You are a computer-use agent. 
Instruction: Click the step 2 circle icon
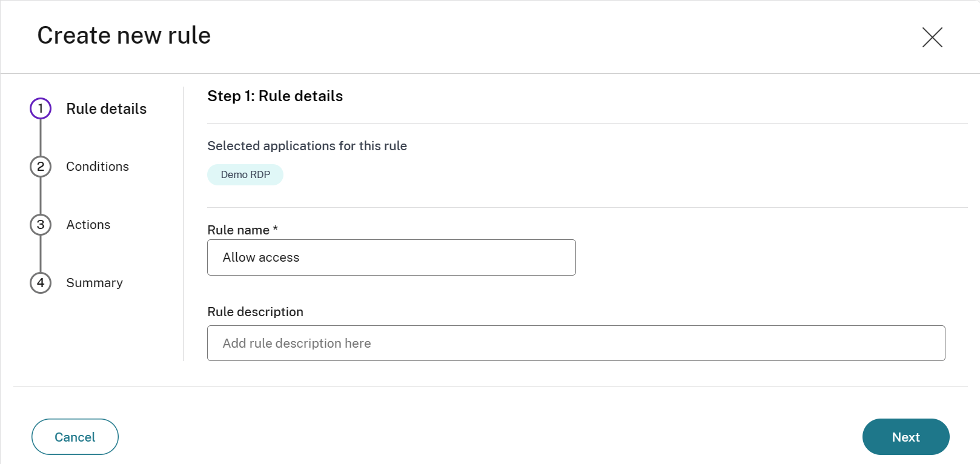tap(41, 167)
